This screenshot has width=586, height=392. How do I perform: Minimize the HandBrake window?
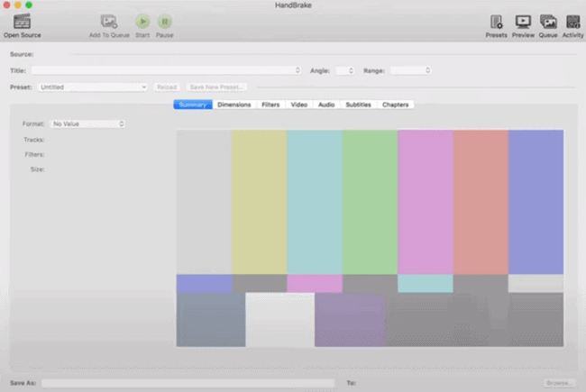pos(17,5)
